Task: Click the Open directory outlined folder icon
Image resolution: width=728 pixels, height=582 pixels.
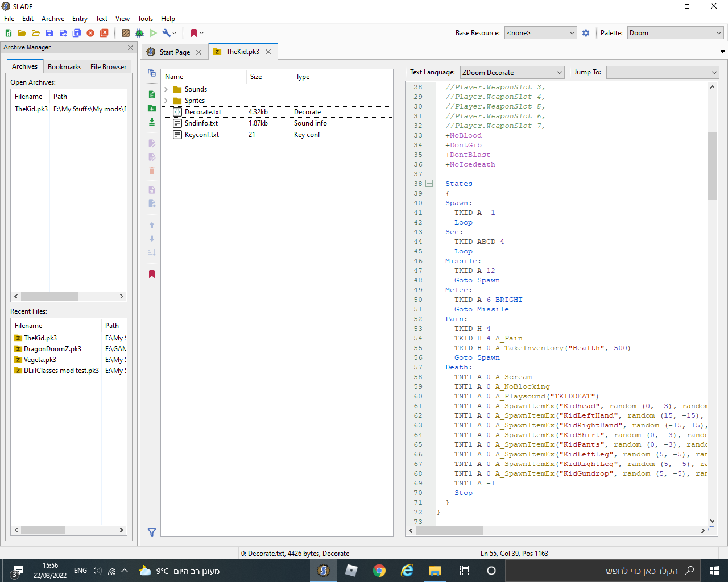Action: tap(35, 33)
